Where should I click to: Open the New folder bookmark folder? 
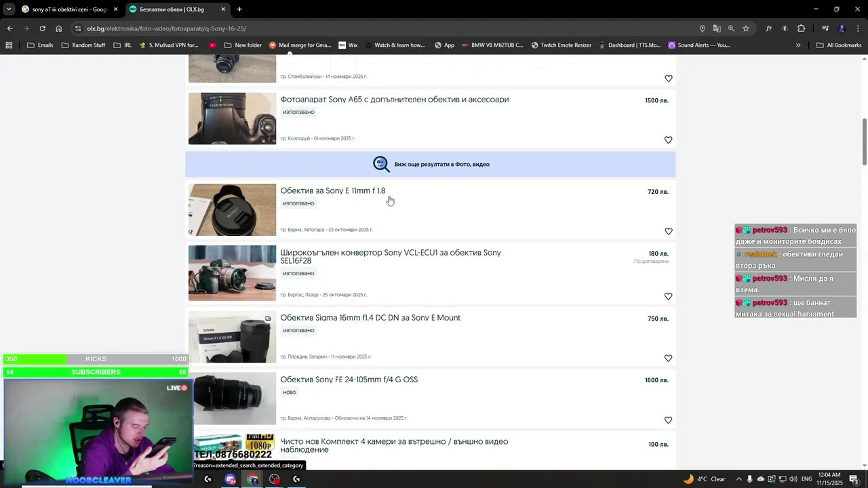[x=242, y=45]
